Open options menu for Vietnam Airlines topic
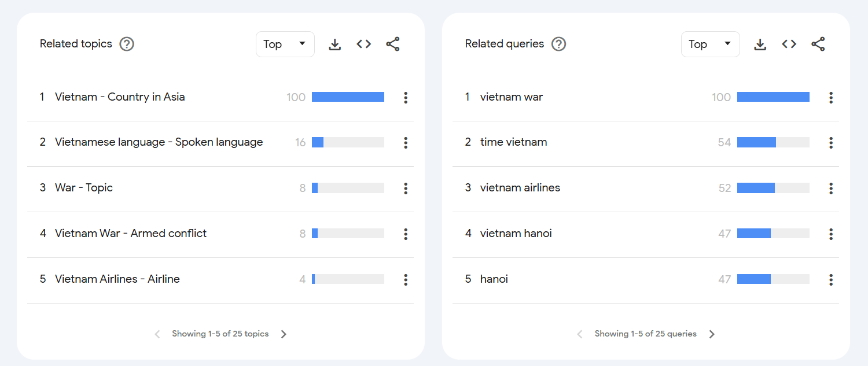 click(406, 279)
